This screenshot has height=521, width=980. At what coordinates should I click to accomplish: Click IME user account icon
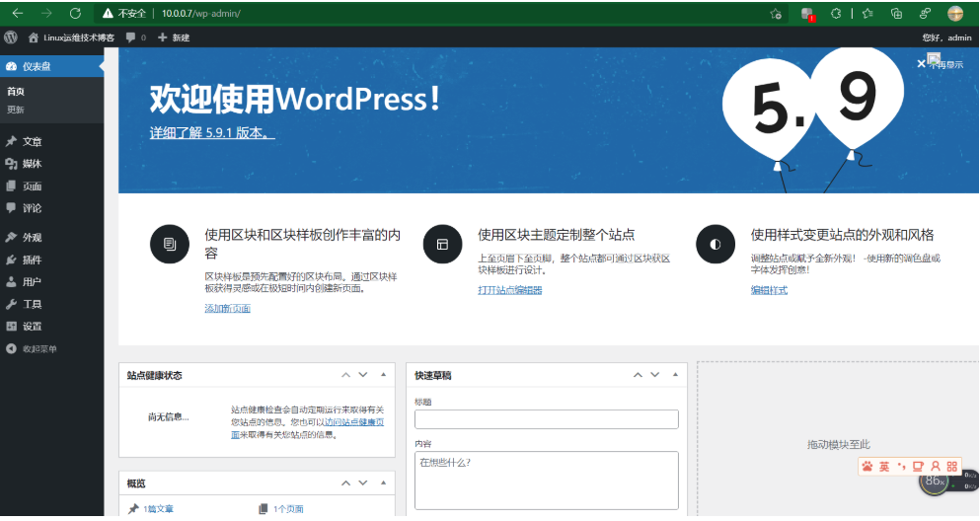[x=935, y=466]
